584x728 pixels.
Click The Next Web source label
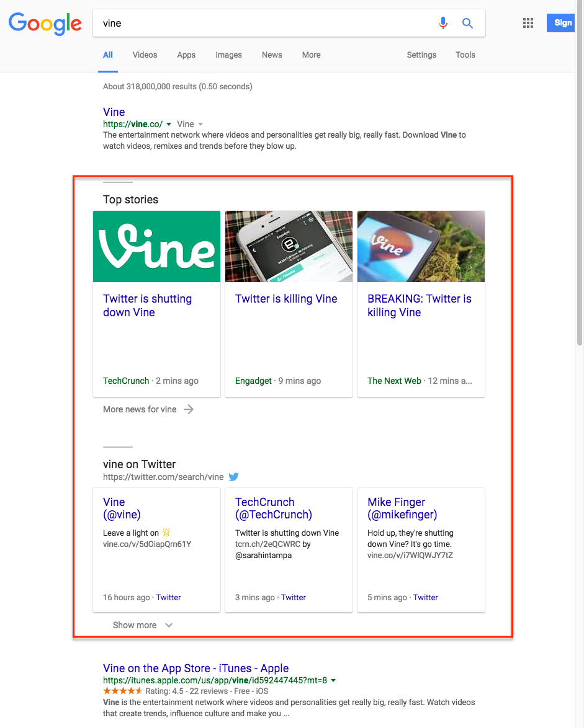pos(394,381)
